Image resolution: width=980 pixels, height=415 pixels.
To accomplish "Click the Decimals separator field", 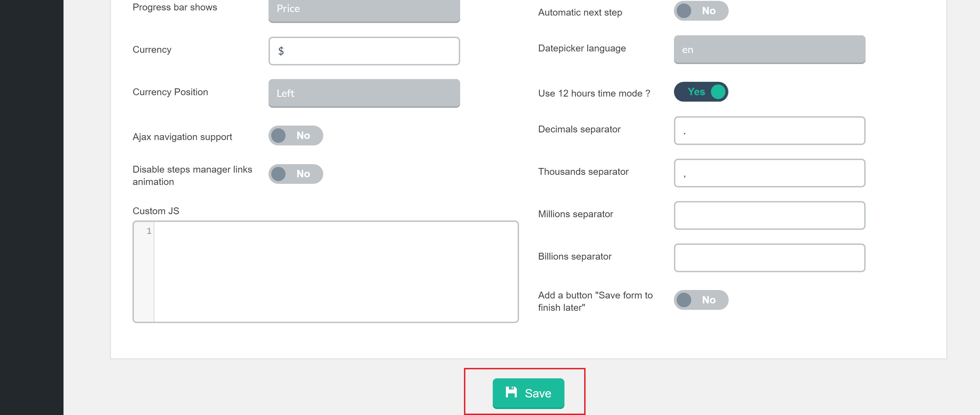I will (769, 130).
